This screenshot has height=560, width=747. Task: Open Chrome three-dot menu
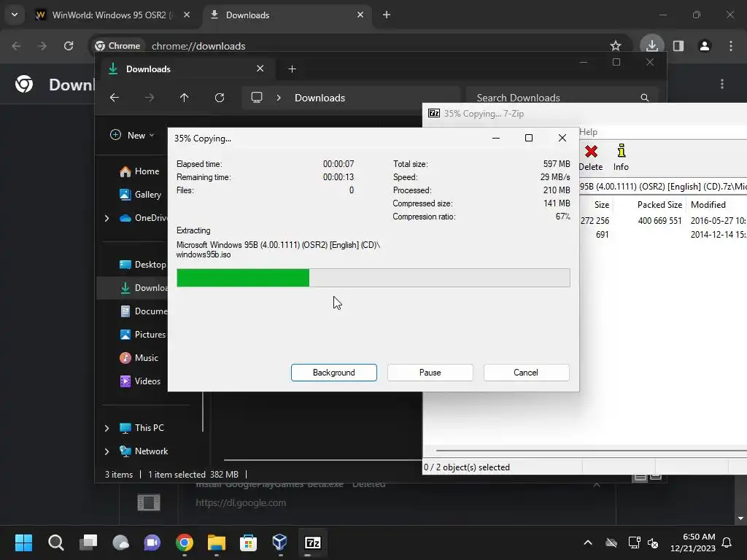pos(731,46)
